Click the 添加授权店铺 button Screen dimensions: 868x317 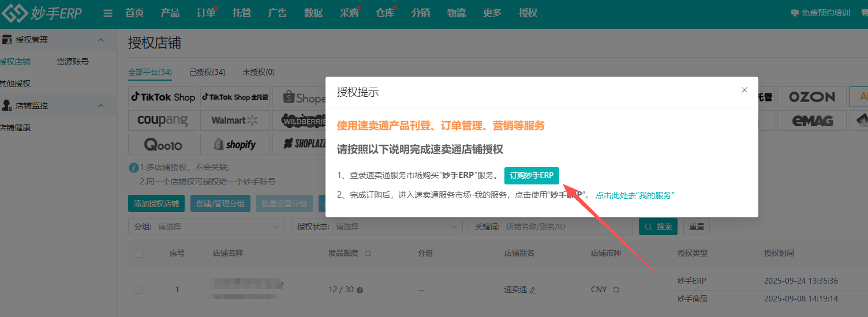click(156, 203)
